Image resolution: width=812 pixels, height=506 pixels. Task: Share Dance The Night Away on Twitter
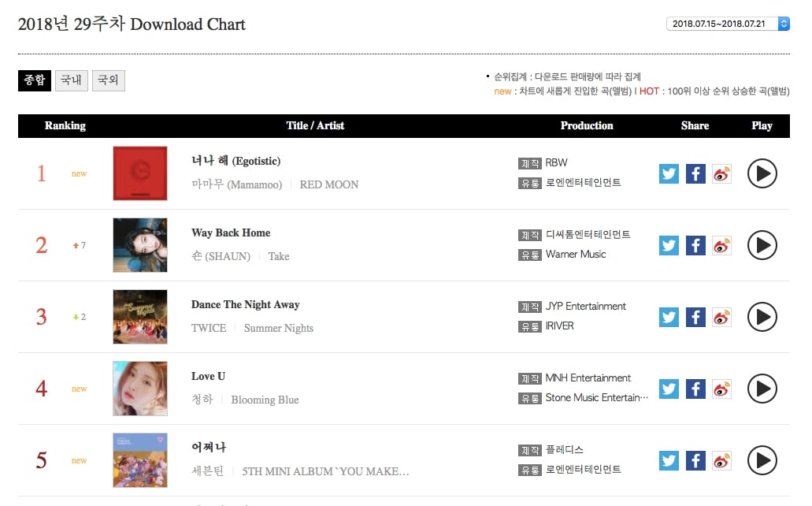pos(669,317)
